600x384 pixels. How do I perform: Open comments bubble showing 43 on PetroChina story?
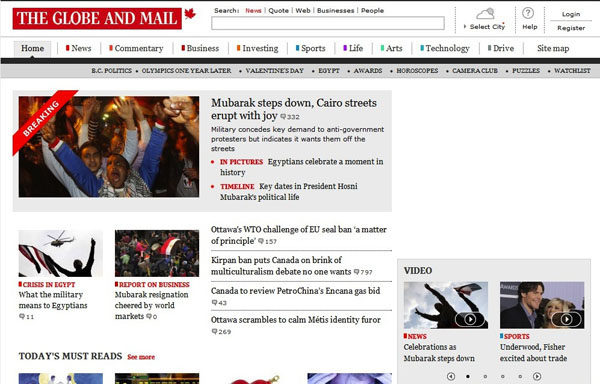[x=219, y=303]
